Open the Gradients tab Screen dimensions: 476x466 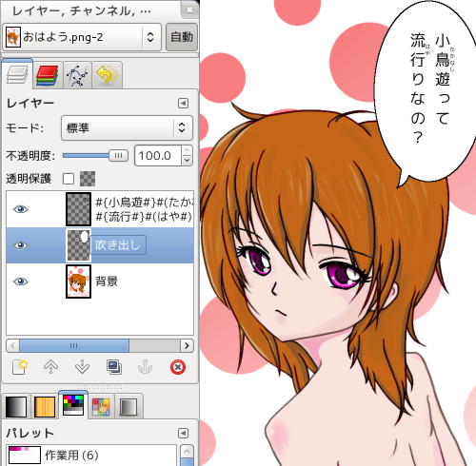(16, 406)
